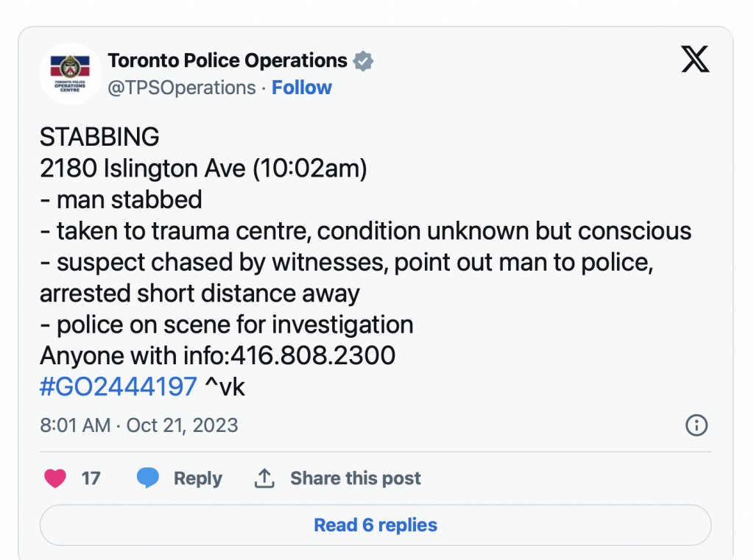This screenshot has height=560, width=754.
Task: Open the X logo in the corner
Action: [x=694, y=60]
